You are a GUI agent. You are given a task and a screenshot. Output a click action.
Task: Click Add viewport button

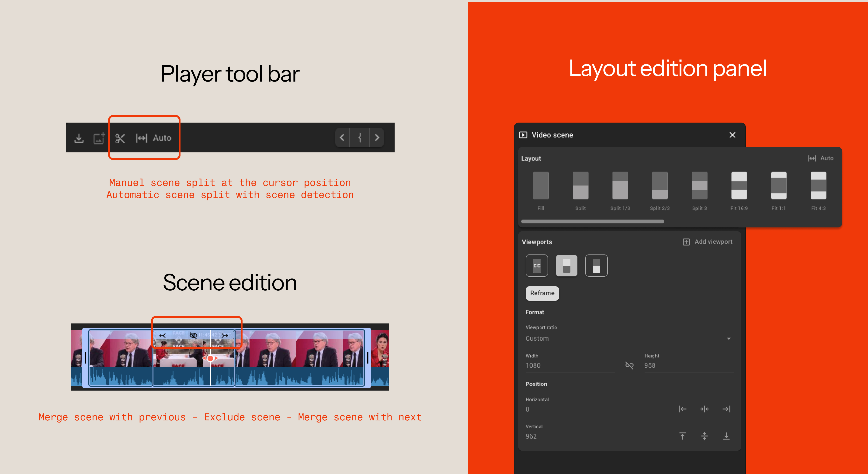[708, 242]
